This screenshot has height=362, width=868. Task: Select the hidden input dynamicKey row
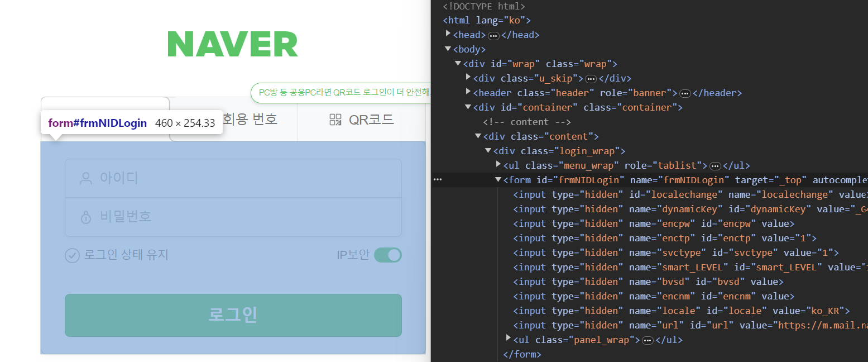coord(690,209)
